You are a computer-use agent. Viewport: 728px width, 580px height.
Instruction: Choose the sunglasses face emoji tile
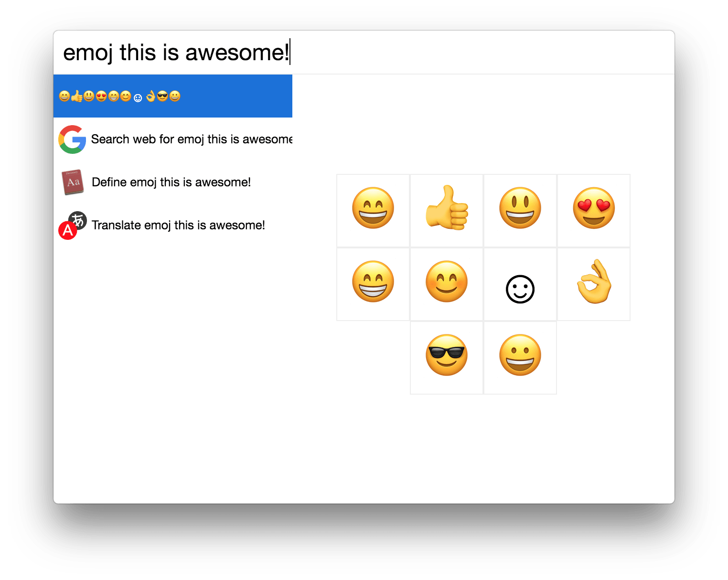[x=447, y=358]
